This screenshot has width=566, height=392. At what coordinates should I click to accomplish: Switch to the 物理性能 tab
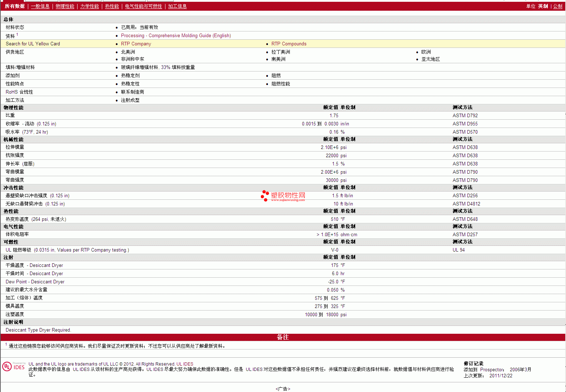[x=65, y=6]
